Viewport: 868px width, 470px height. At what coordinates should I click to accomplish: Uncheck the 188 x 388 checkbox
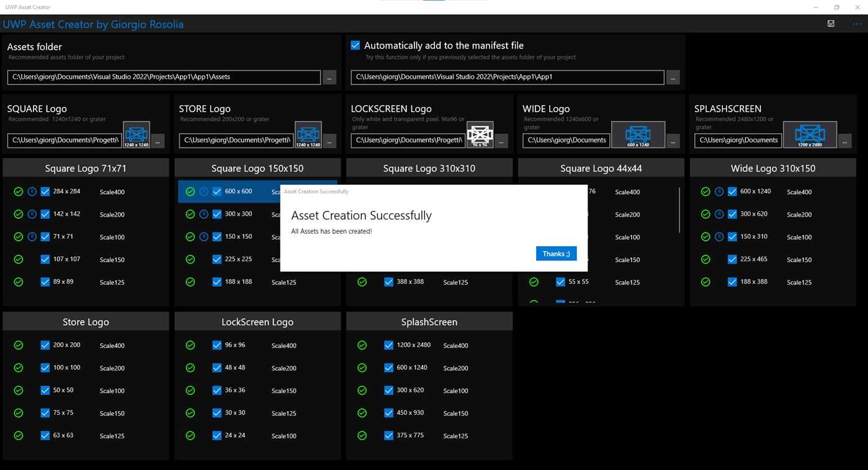[x=732, y=282]
